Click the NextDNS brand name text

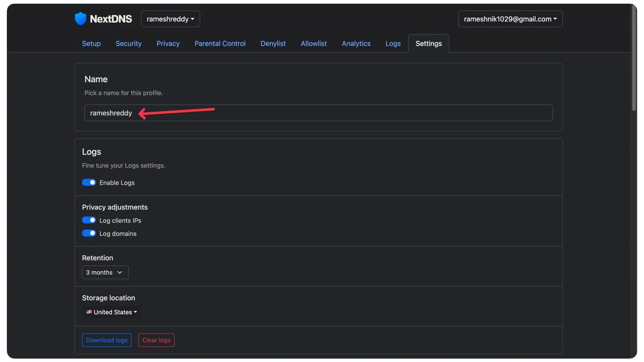pyautogui.click(x=111, y=19)
